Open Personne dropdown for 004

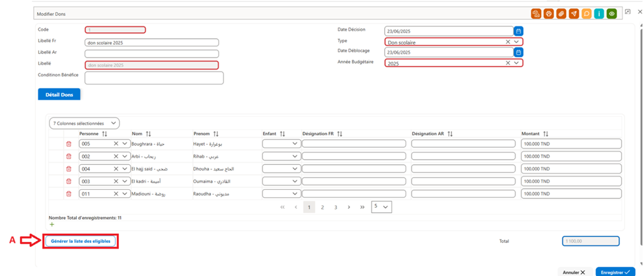(x=125, y=169)
